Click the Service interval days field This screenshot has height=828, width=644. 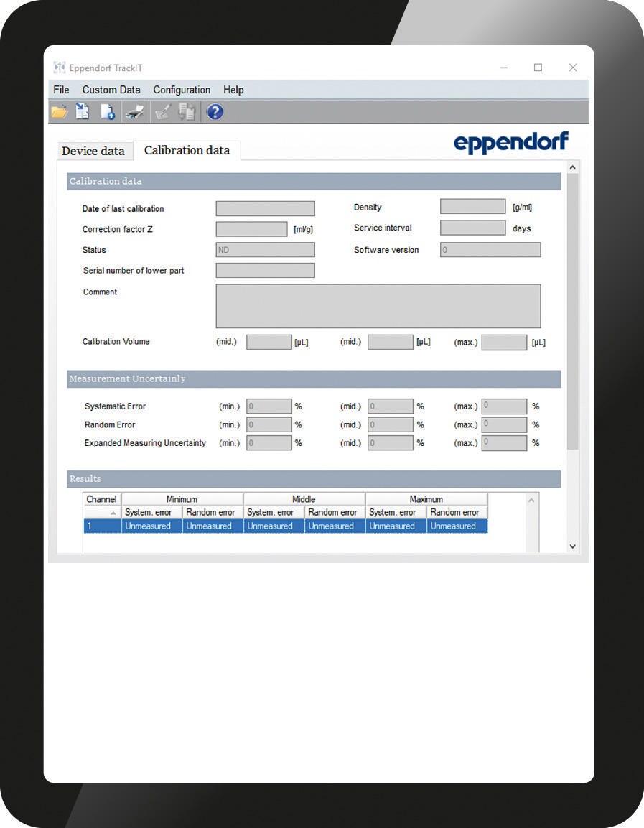point(473,228)
